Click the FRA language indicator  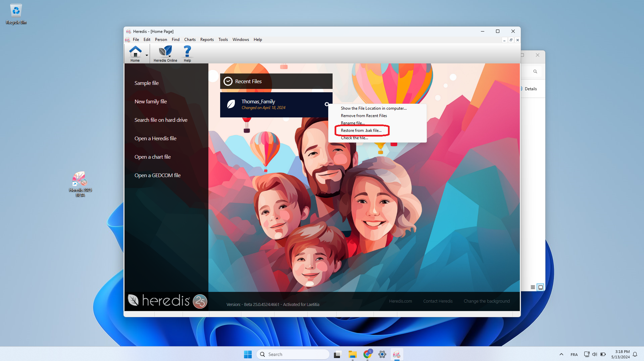(x=574, y=355)
